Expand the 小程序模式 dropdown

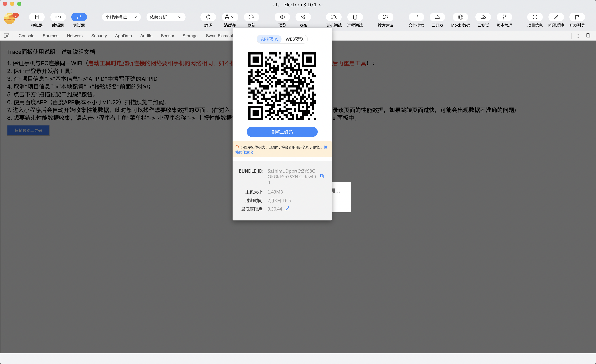[121, 17]
